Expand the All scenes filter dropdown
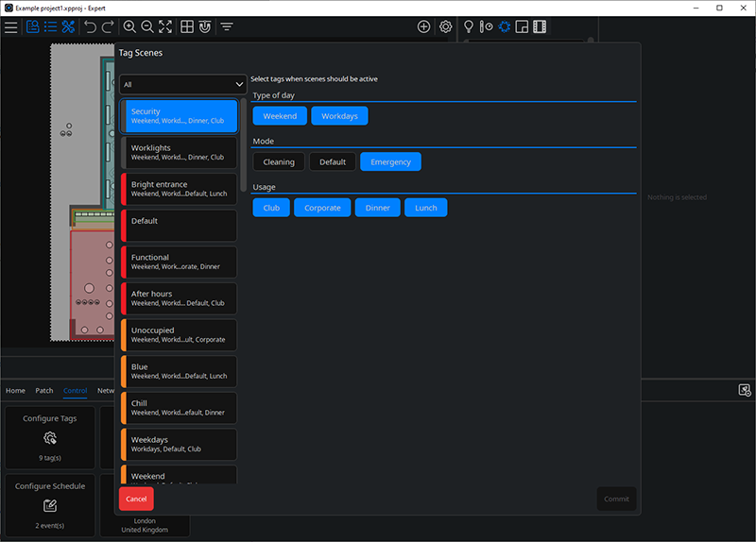This screenshot has height=542, width=756. 182,84
